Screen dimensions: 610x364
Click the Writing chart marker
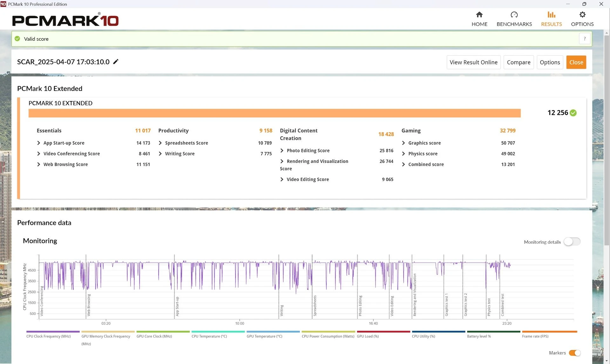click(281, 311)
